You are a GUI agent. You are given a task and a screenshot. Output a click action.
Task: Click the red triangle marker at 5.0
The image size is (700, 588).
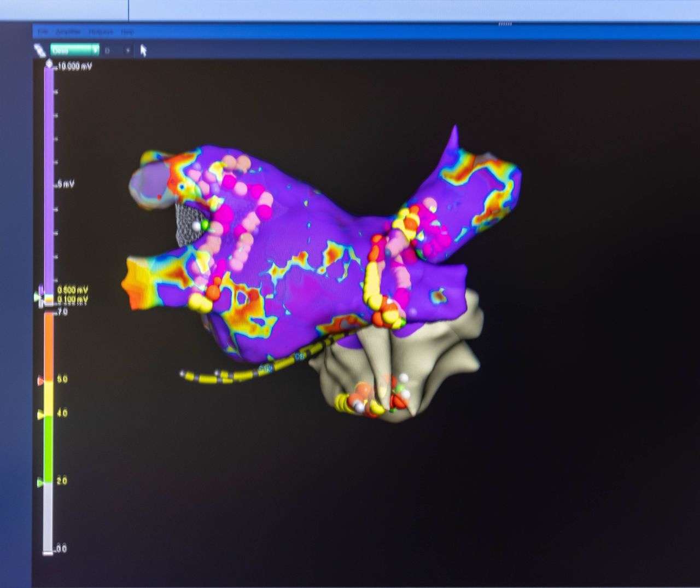40,380
